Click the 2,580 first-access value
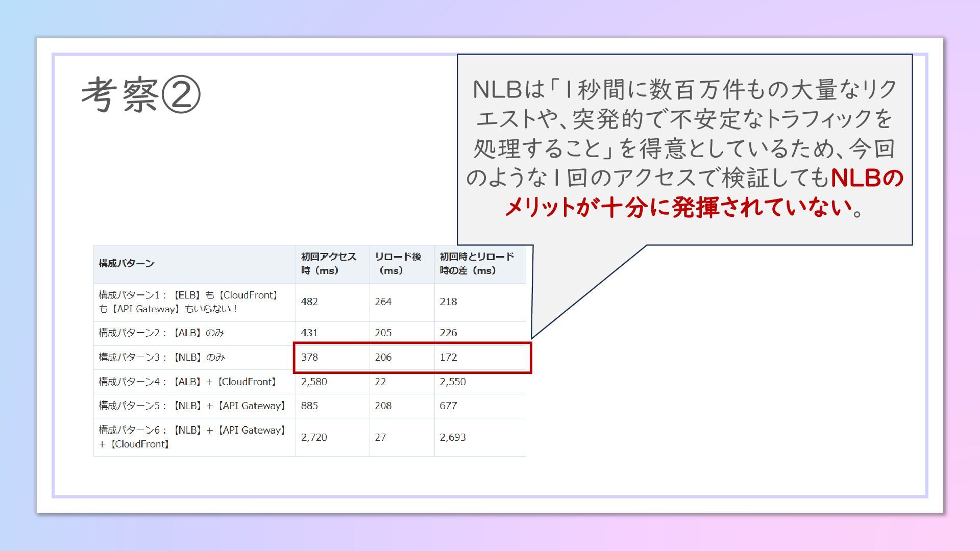980x551 pixels. coord(314,382)
